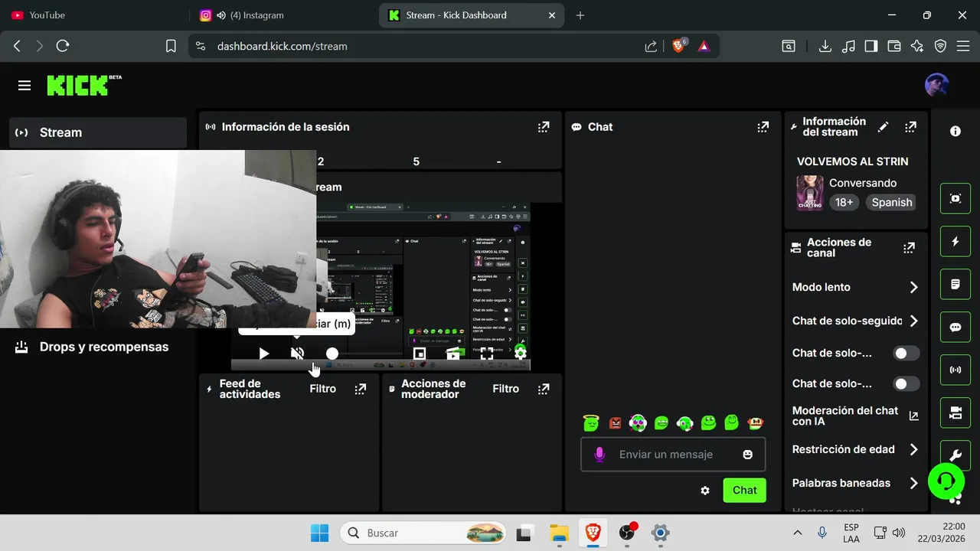Open the Windows Start menu
This screenshot has height=551, width=980.
319,533
